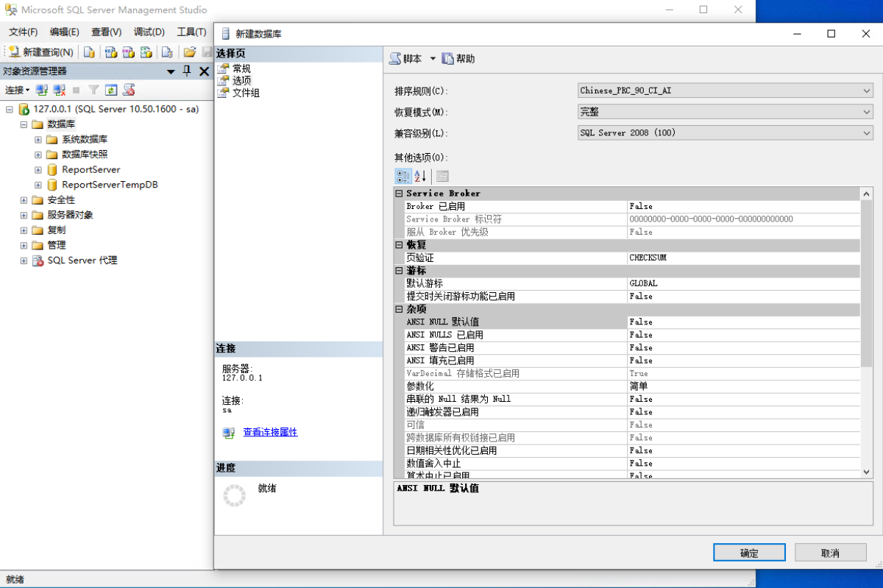Screen dimensions: 883x588
Task: Click the Analysis Services XMLA query icon
Action: pos(146,52)
